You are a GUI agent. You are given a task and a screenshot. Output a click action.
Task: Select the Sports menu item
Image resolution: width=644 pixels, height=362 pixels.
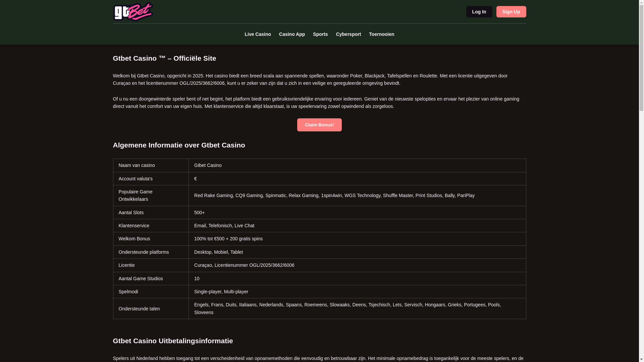(x=320, y=34)
